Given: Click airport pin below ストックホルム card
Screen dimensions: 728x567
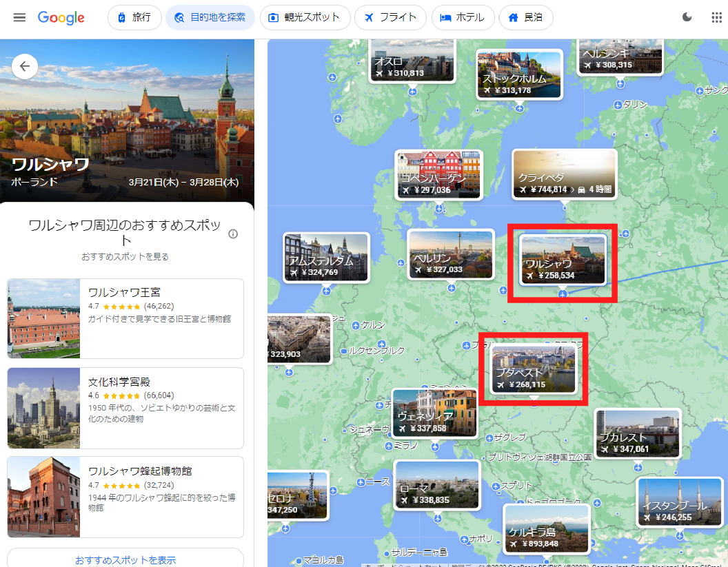Looking at the screenshot, I should click(x=519, y=108).
